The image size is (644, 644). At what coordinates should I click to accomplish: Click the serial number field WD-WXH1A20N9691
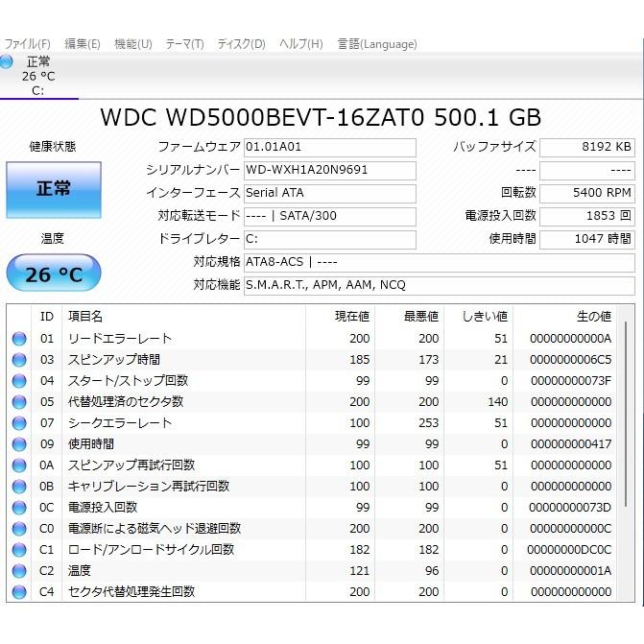(330, 171)
